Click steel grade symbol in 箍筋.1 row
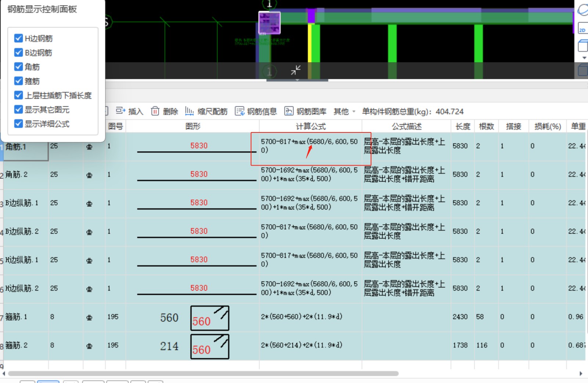This screenshot has width=588, height=383. point(89,317)
